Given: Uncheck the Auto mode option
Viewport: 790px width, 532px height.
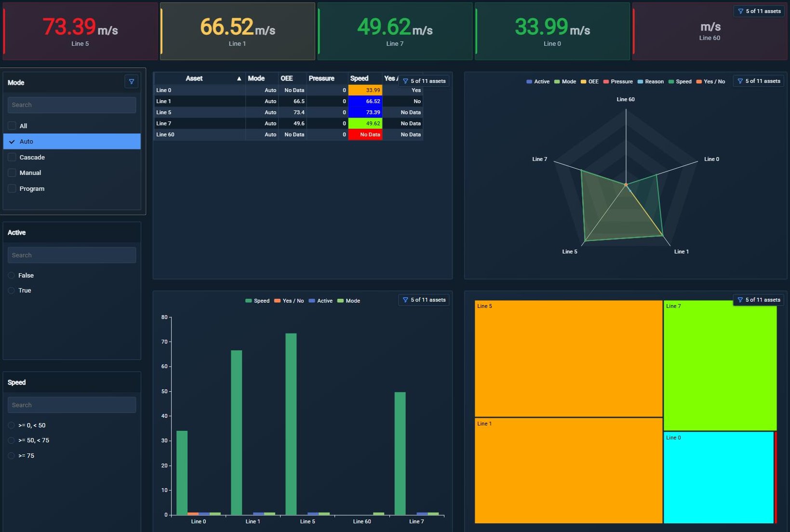Looking at the screenshot, I should coord(72,141).
